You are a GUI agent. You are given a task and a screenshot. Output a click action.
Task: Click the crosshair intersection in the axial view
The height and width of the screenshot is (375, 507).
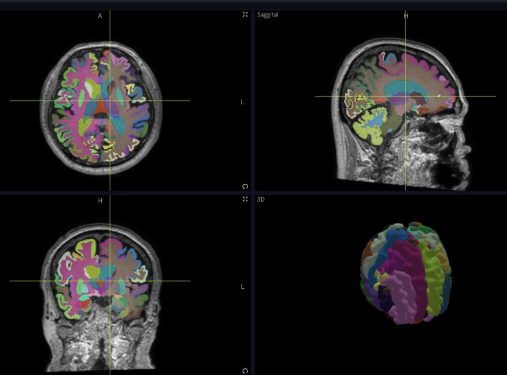point(110,100)
